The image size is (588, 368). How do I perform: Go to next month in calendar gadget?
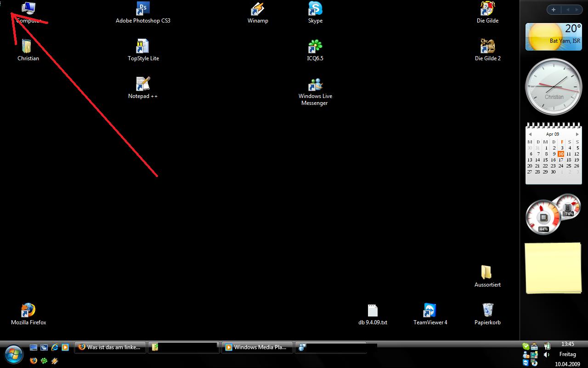(577, 134)
